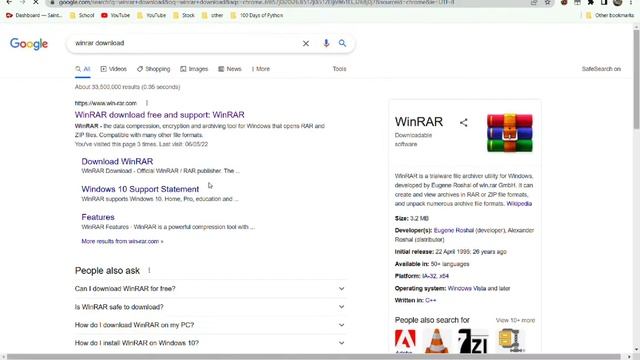Switch to the Videos results tab
The image size is (640, 360).
click(x=113, y=69)
